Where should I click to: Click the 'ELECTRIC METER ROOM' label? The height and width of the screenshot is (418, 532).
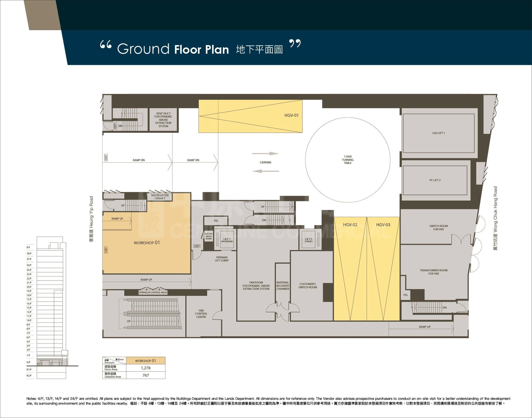pos(209,236)
